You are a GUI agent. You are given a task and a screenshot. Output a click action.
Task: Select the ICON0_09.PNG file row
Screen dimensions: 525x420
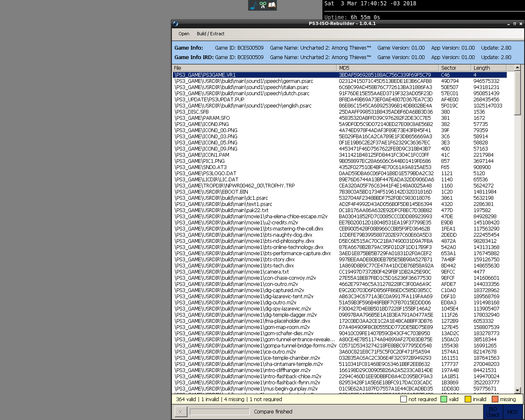(x=340, y=148)
